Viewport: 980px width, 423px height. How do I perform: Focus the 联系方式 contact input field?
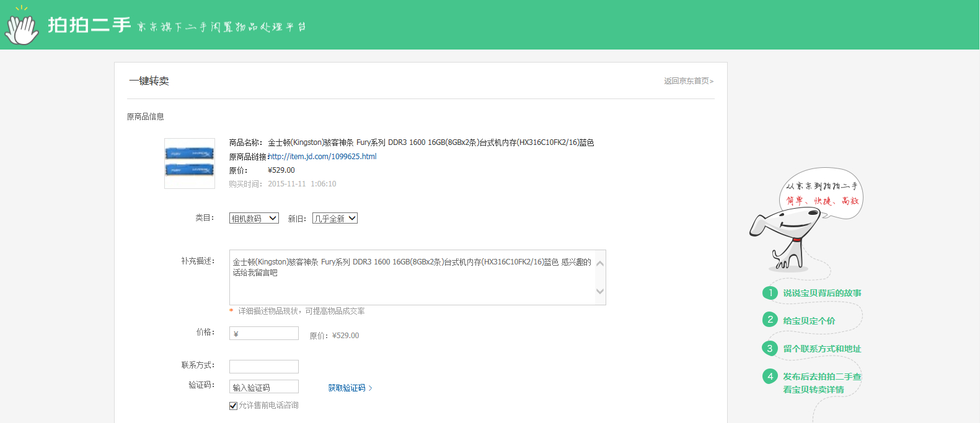click(x=264, y=367)
